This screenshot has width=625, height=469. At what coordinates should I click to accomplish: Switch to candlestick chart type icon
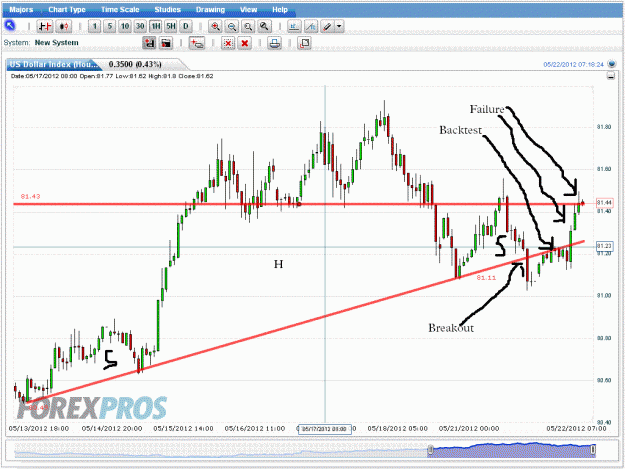click(63, 27)
